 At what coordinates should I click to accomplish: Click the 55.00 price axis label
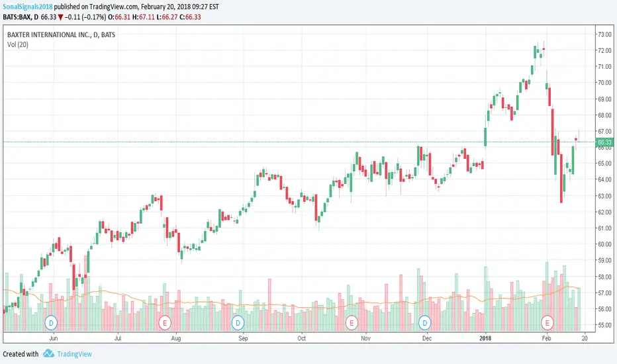(x=604, y=325)
